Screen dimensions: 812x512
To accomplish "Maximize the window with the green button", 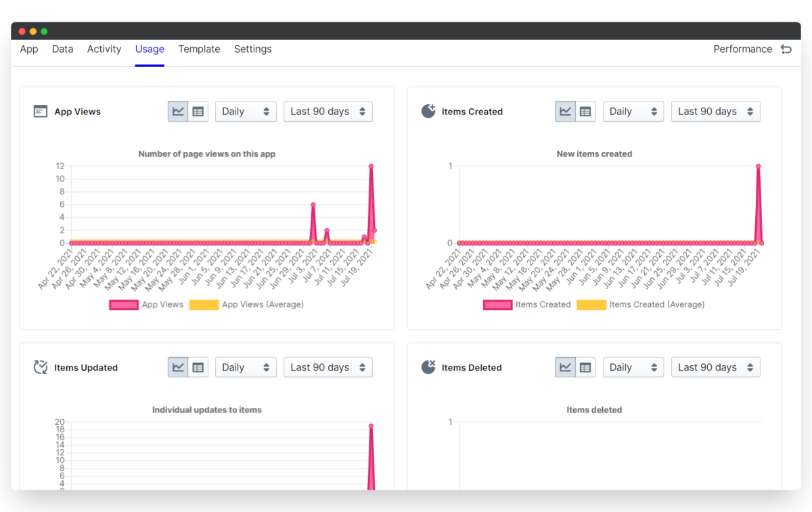I will 44,32.
